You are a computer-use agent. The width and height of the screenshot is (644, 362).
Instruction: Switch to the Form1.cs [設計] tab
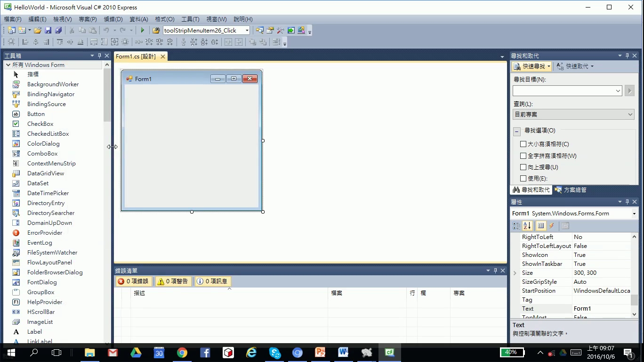pos(136,57)
